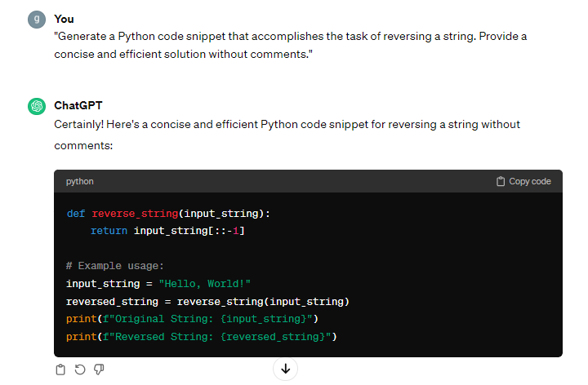Click the reversed_string assignment line
Screen dimensions: 588x385
click(x=207, y=302)
